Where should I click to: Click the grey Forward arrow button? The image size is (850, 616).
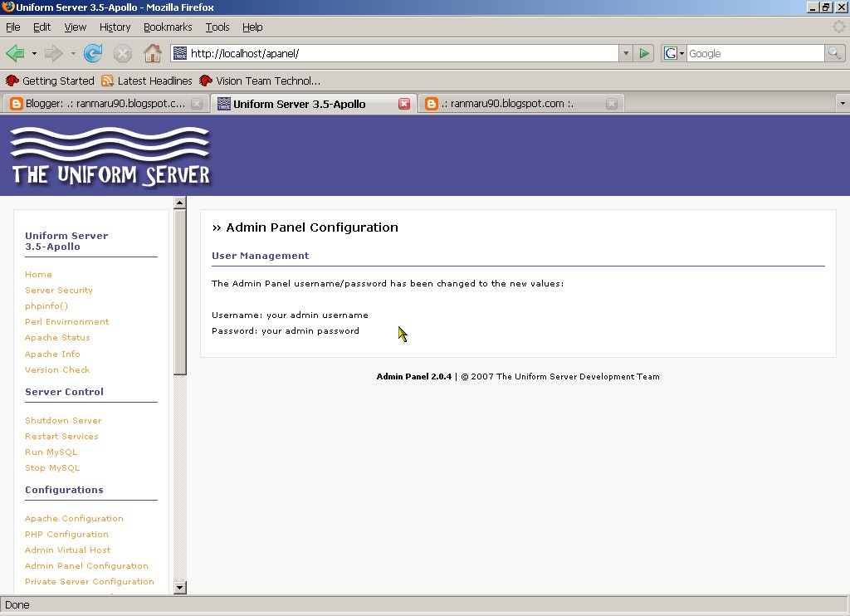53,53
